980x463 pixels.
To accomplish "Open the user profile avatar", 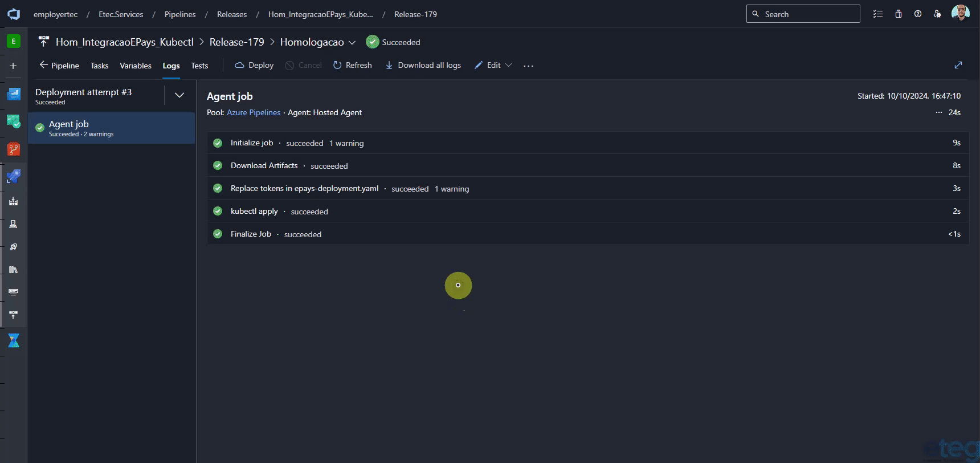I will pos(960,13).
